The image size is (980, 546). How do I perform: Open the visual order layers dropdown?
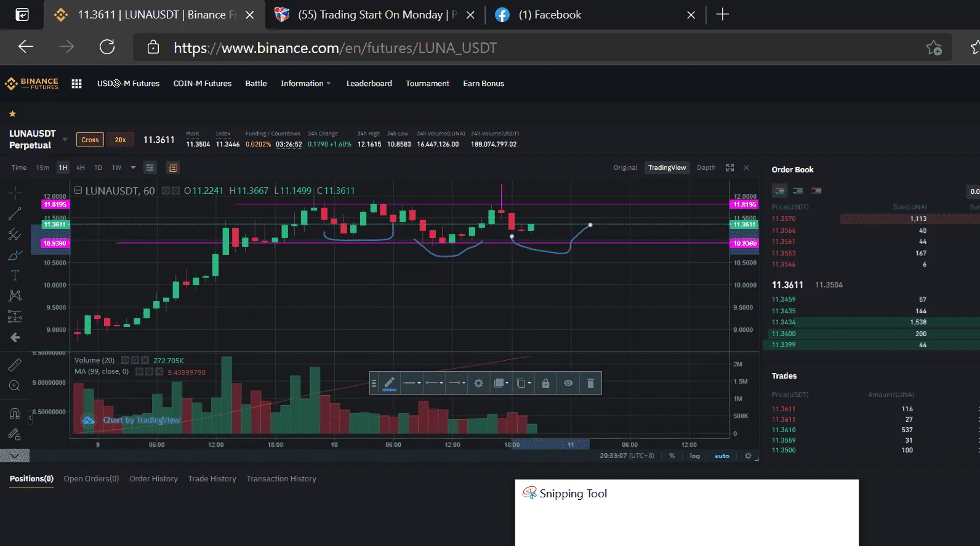pos(501,383)
